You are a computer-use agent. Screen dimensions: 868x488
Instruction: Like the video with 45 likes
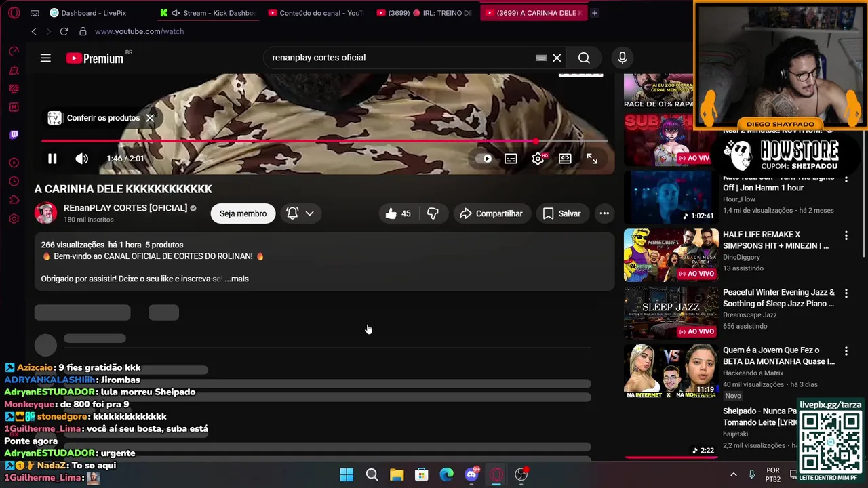(x=398, y=213)
